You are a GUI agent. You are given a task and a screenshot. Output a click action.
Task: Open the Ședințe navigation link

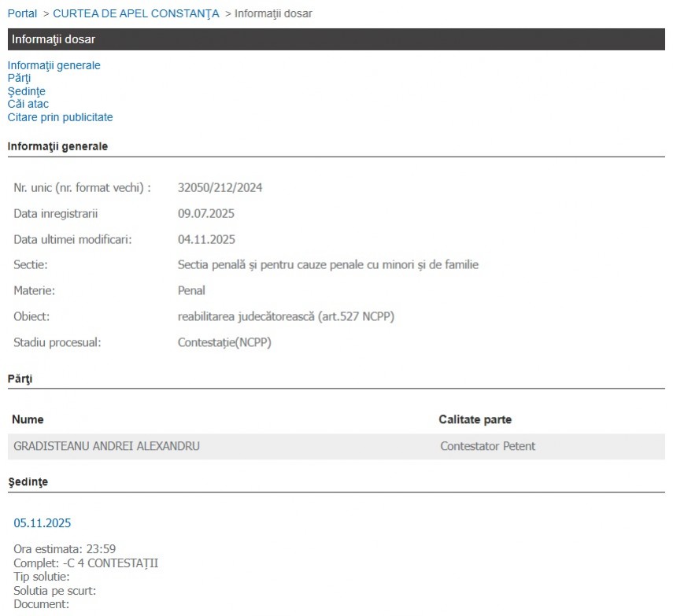(26, 91)
